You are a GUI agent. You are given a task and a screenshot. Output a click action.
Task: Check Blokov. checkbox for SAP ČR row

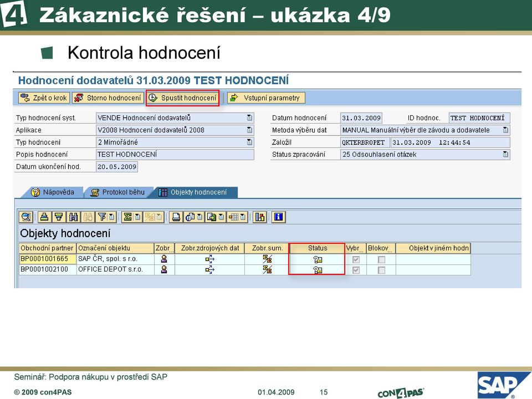click(382, 259)
